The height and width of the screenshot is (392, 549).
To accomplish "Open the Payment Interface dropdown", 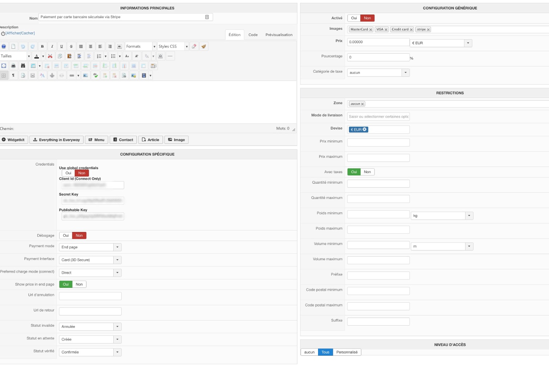I will pos(90,260).
